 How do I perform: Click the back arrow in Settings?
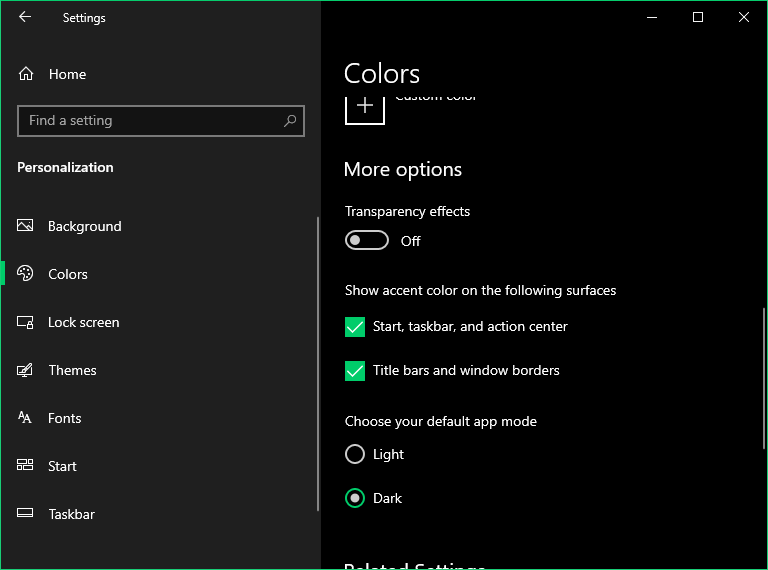coord(25,17)
